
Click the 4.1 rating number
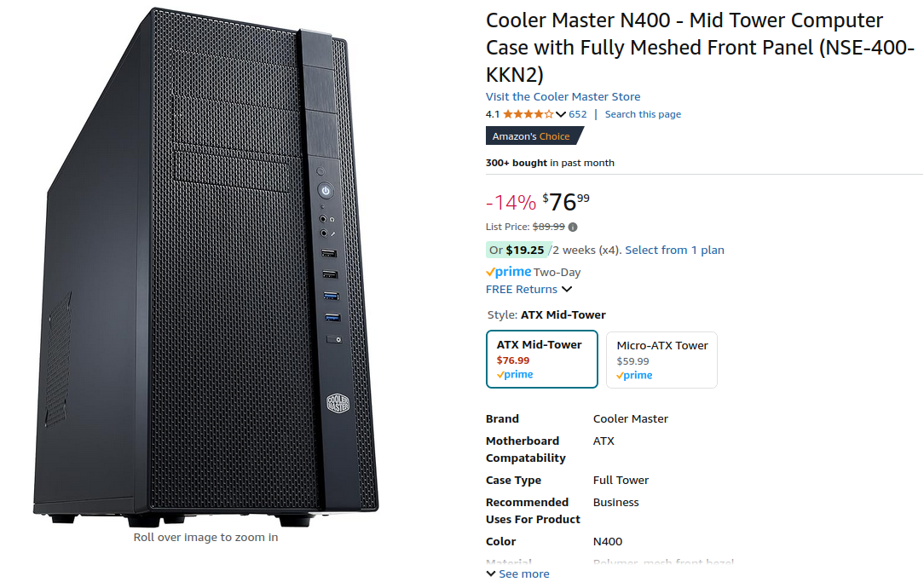tap(493, 114)
